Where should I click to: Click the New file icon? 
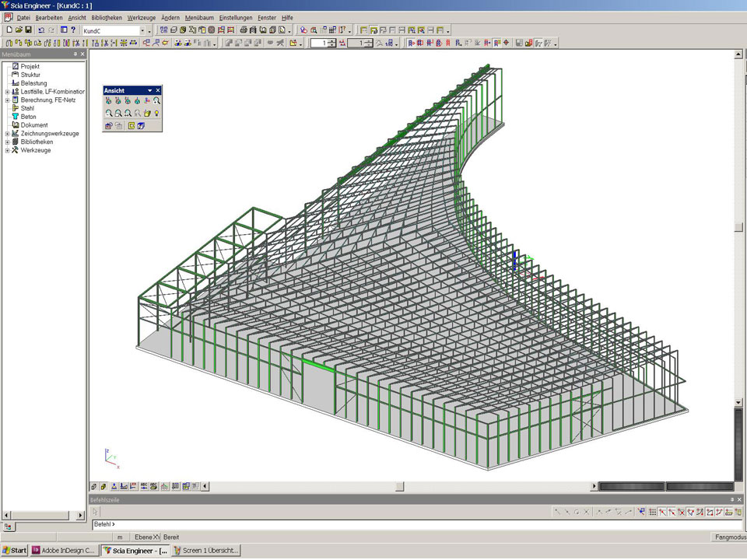(x=9, y=30)
